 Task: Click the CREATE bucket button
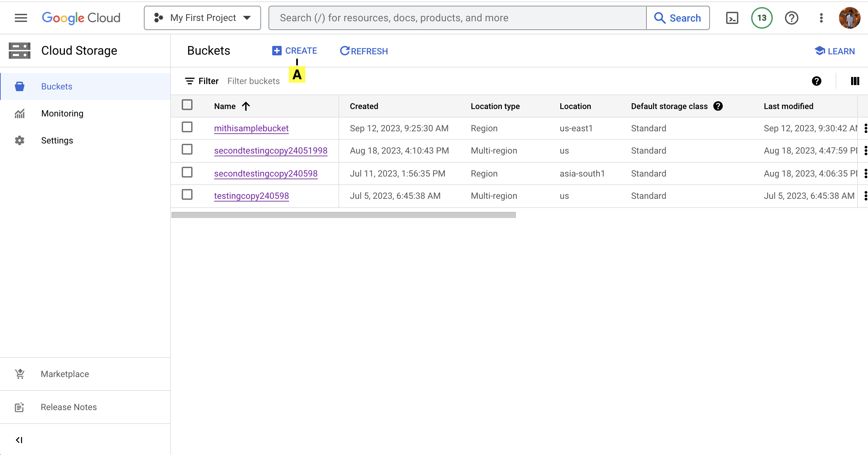point(295,51)
